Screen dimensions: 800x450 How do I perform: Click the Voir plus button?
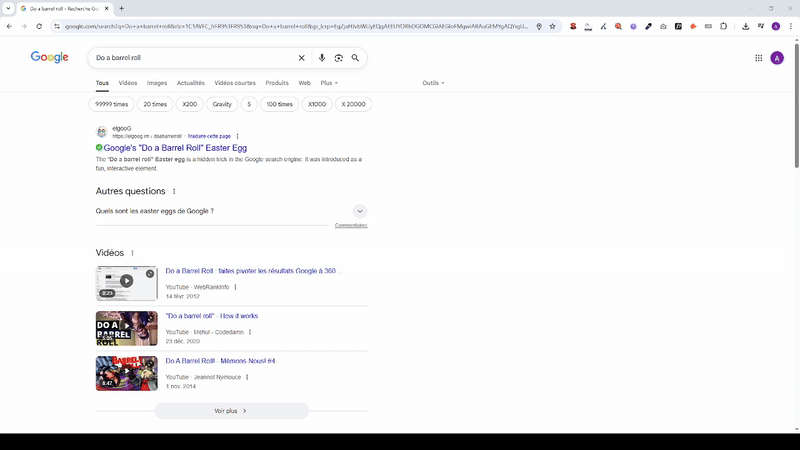tap(231, 411)
